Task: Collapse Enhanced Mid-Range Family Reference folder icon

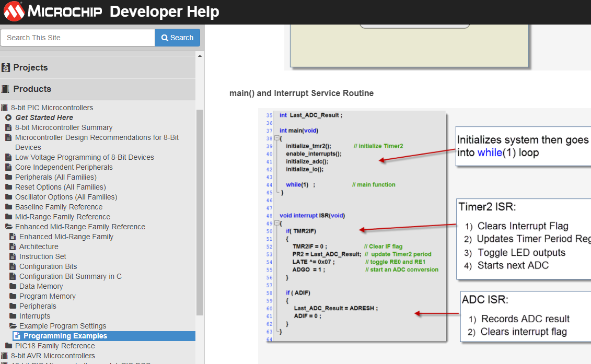Action: (x=9, y=227)
